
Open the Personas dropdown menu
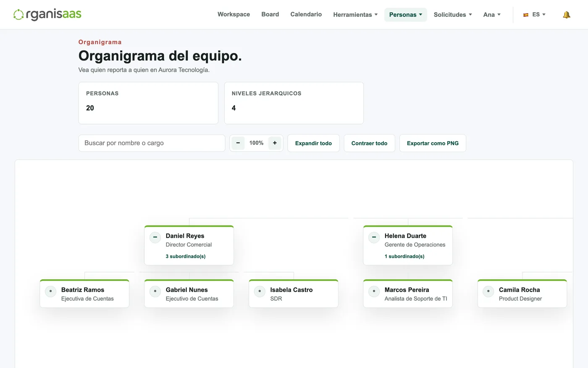[x=406, y=15]
